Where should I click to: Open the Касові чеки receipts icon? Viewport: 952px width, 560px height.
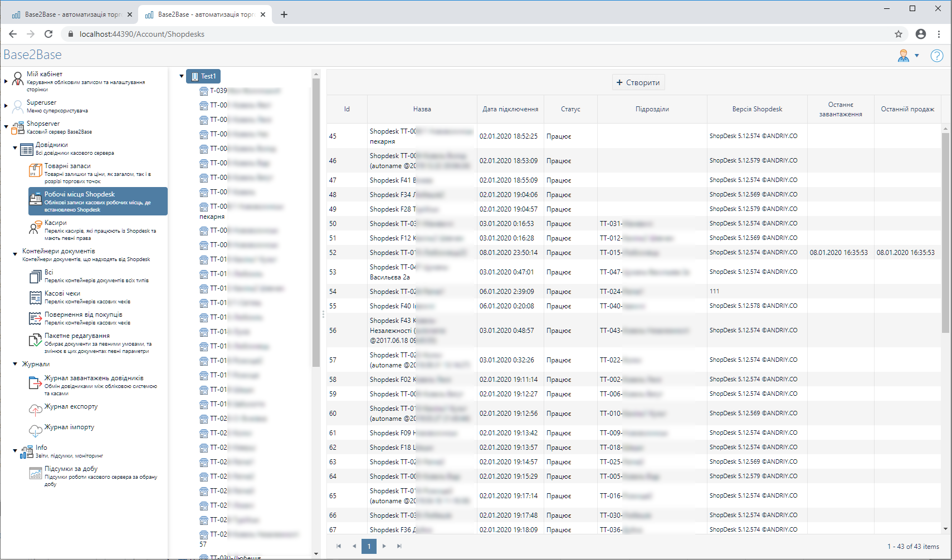[36, 297]
